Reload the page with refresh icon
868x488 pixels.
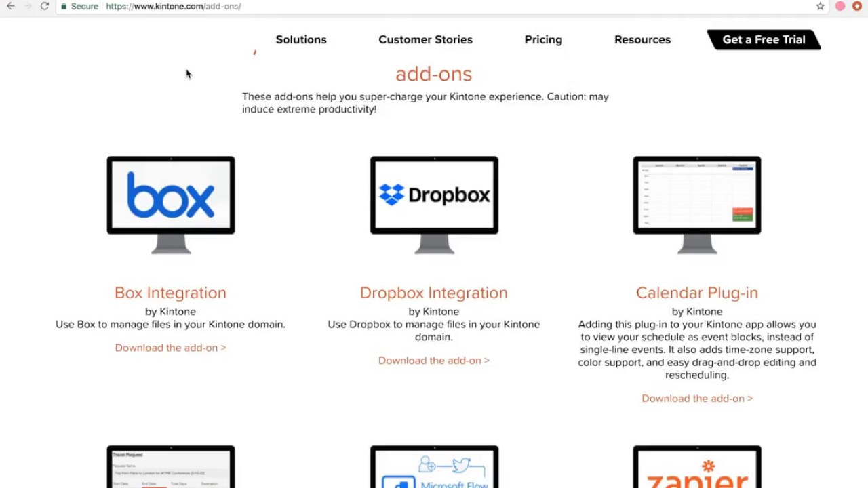tap(45, 6)
